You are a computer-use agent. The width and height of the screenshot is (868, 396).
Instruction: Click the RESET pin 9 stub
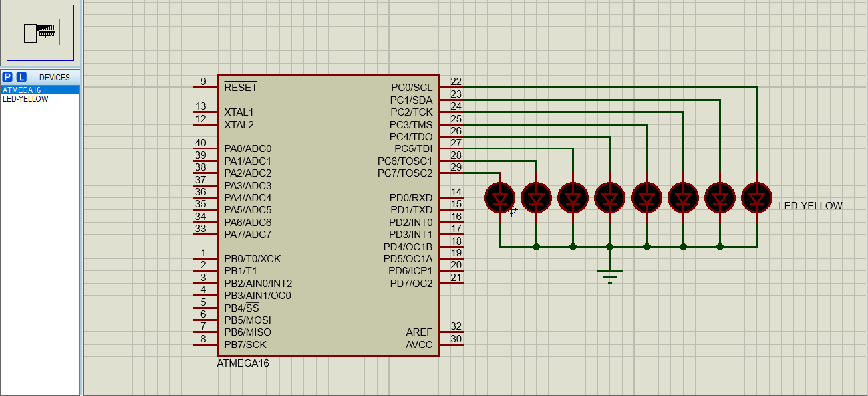205,87
